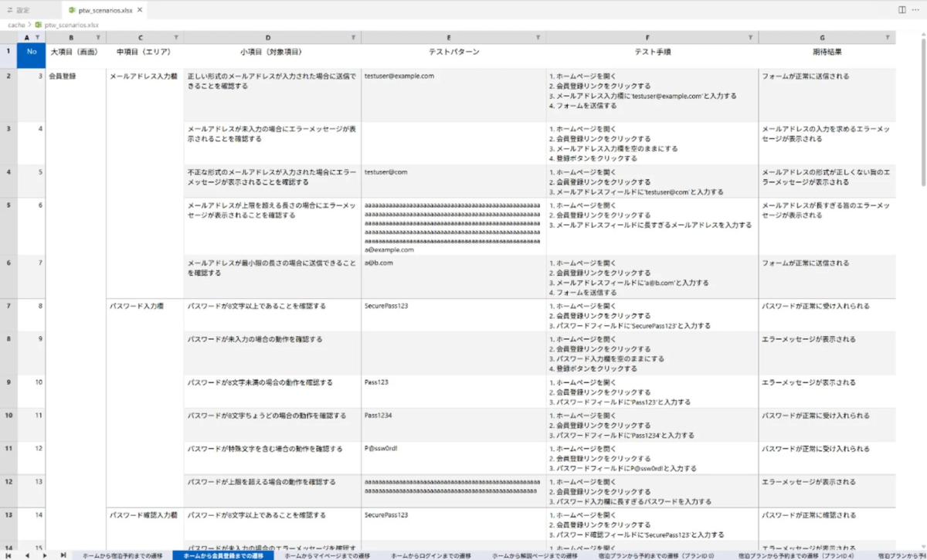Open the more actions ellipsis menu
This screenshot has width=927, height=560.
(914, 8)
